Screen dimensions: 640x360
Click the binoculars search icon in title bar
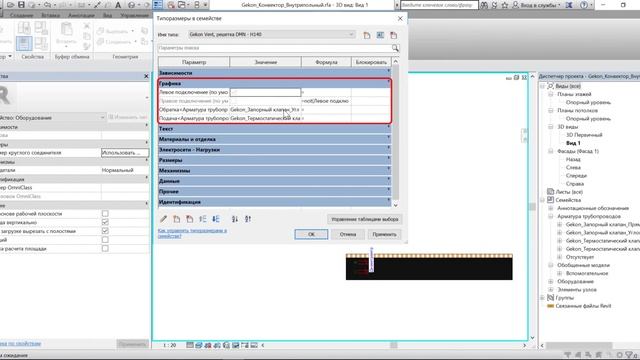click(x=484, y=5)
